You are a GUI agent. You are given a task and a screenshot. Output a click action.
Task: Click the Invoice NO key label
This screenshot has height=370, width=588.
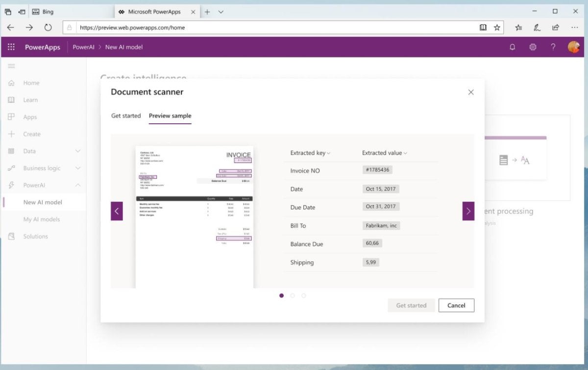[x=305, y=171]
